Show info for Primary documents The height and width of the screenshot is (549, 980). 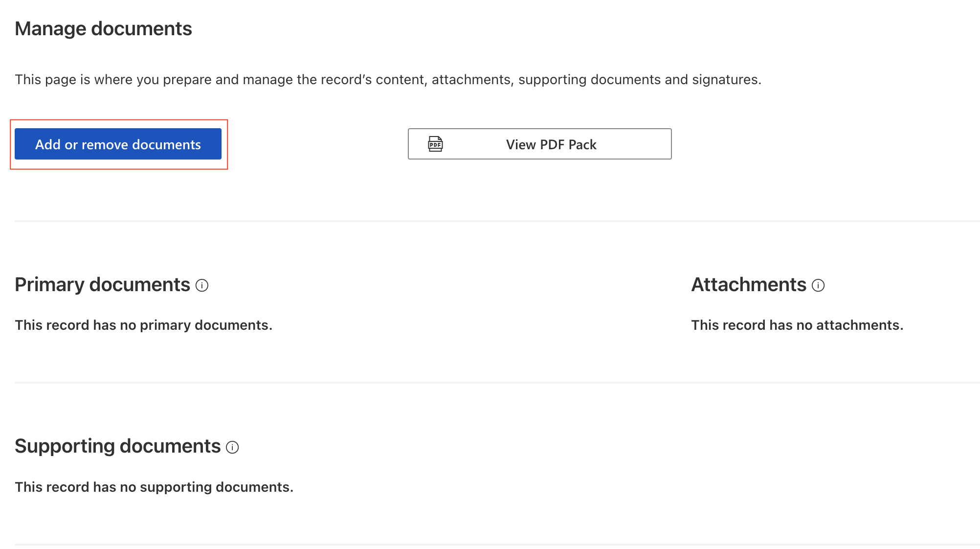202,285
